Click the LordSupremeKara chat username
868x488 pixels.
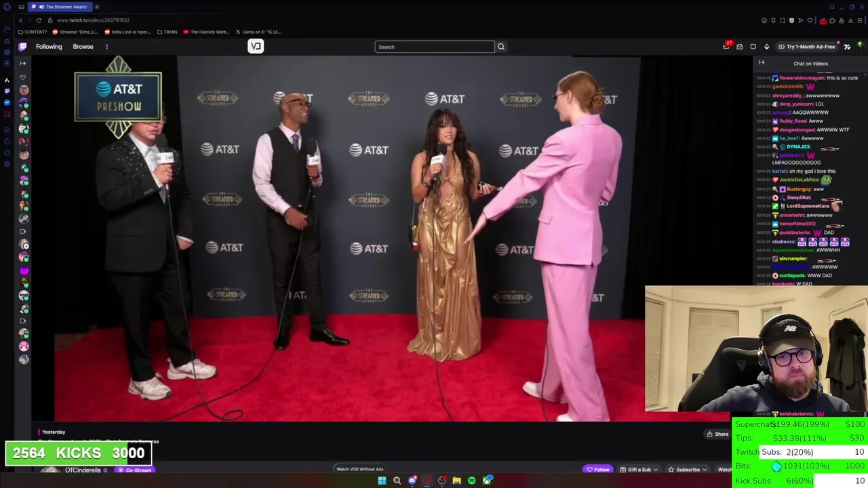[x=808, y=206]
